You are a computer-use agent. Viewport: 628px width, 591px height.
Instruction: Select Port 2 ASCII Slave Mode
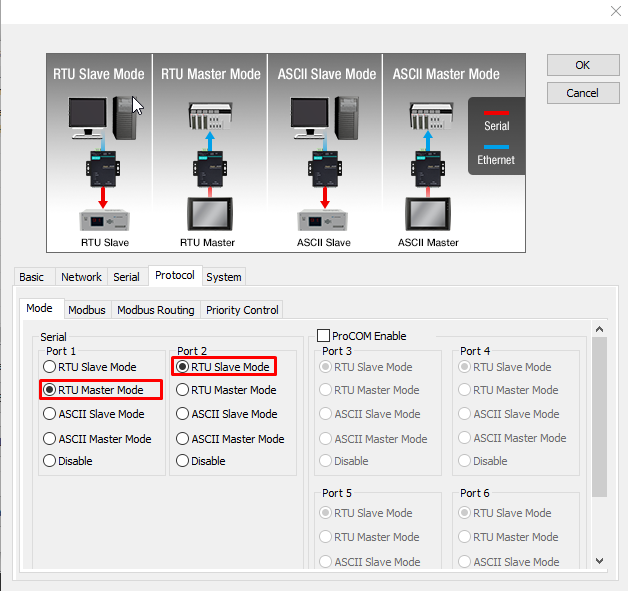(227, 414)
